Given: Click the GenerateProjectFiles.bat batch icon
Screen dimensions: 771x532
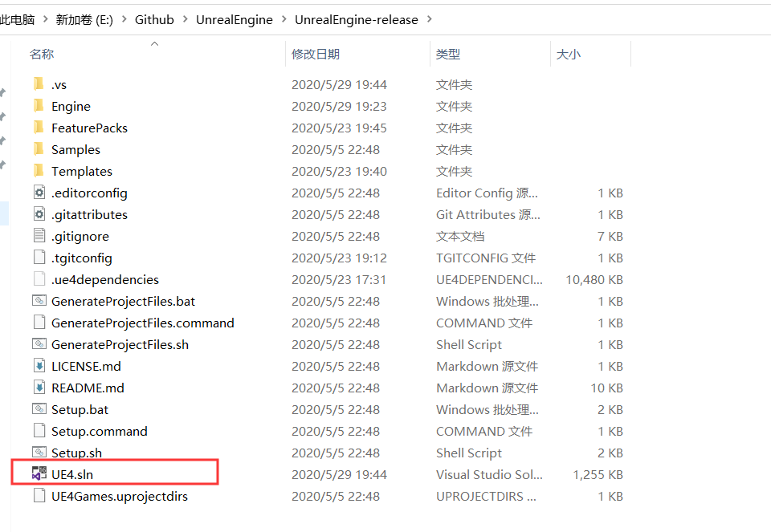Looking at the screenshot, I should coord(39,300).
